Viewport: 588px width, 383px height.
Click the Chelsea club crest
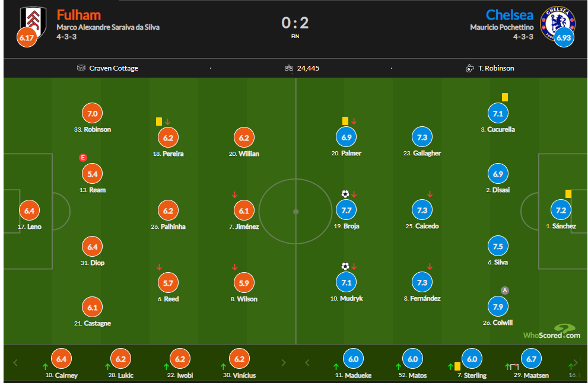[x=557, y=23]
